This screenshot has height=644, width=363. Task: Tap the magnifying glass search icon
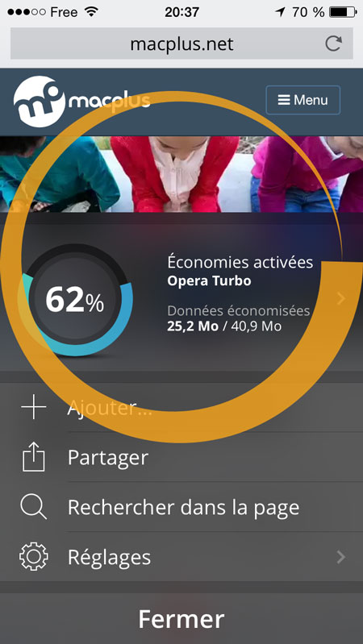click(34, 507)
